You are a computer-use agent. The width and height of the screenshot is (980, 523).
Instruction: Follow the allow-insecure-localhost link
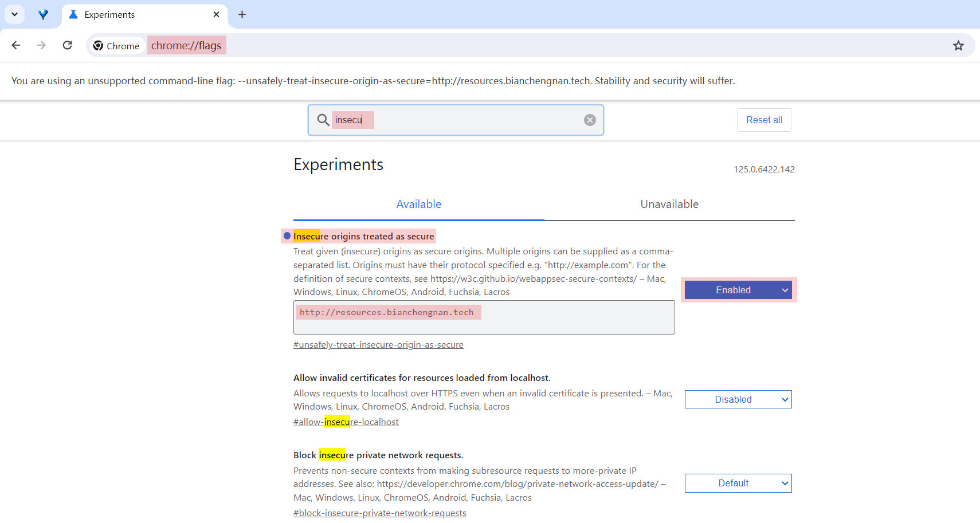click(x=346, y=422)
